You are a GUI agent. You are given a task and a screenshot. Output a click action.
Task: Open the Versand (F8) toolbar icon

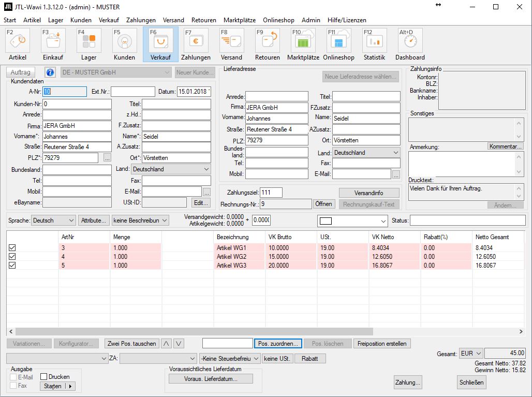coord(231,45)
